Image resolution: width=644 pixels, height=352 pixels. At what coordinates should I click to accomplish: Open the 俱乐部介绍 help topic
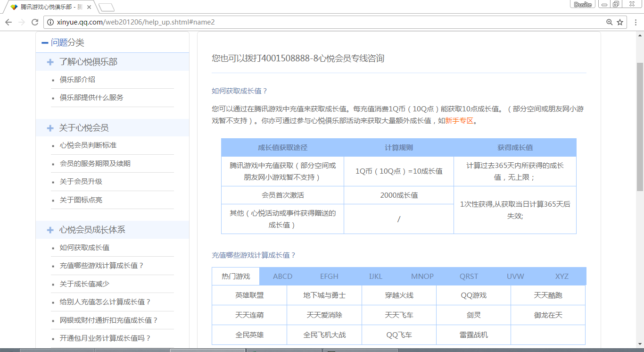coord(77,80)
